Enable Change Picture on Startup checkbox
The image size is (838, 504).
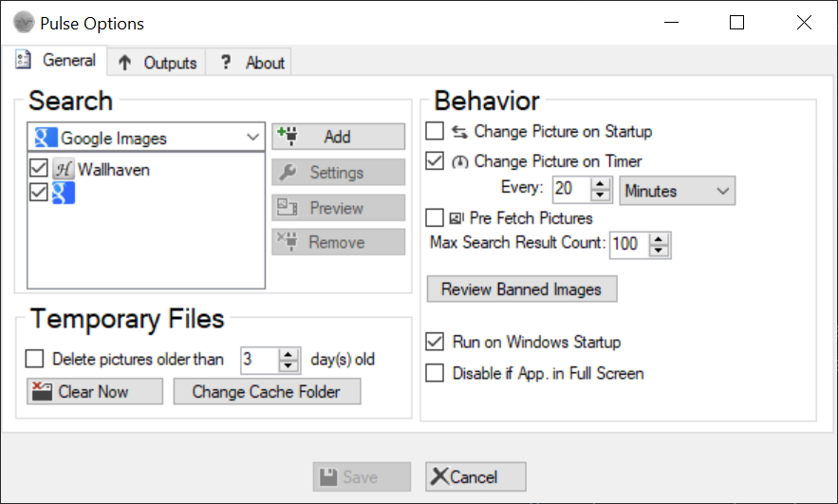[435, 131]
